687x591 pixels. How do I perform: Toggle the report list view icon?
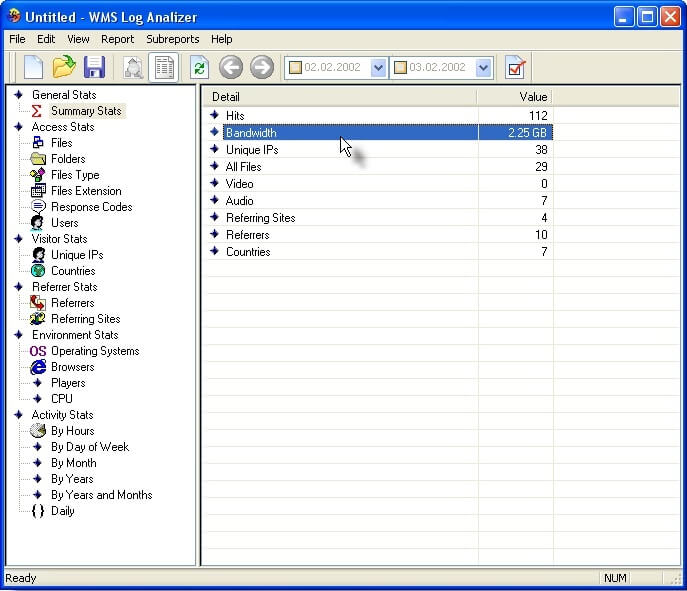pyautogui.click(x=164, y=67)
